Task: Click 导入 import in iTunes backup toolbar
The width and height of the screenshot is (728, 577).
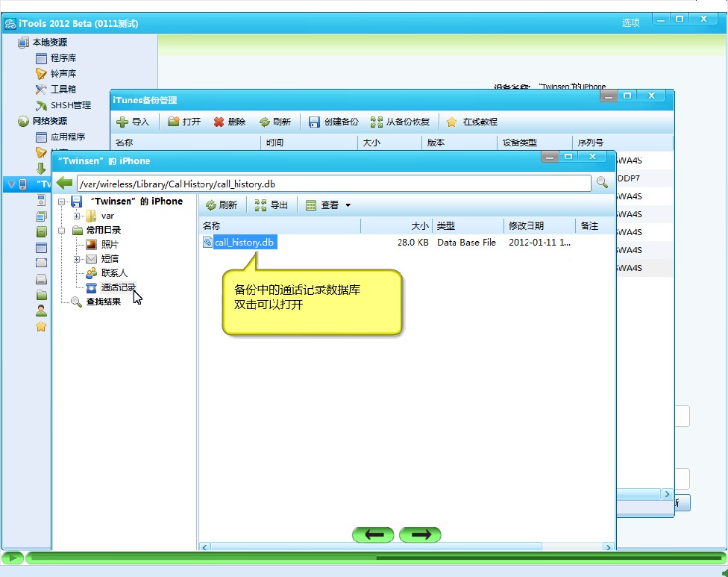Action: pyautogui.click(x=133, y=122)
